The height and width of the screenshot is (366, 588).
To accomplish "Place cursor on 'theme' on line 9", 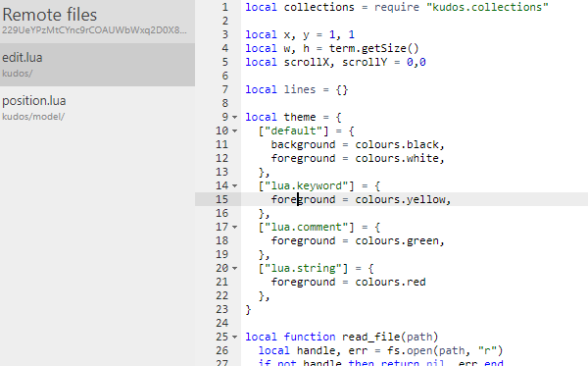I will click(x=300, y=117).
